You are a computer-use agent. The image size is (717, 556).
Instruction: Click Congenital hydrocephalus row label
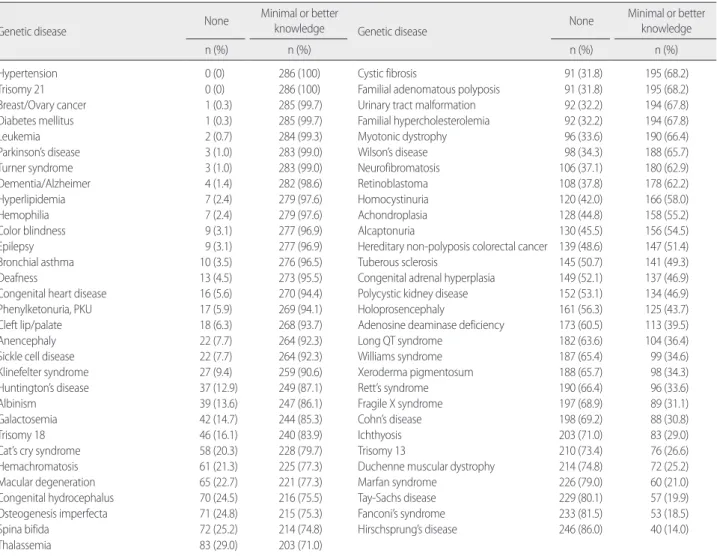coord(57,497)
